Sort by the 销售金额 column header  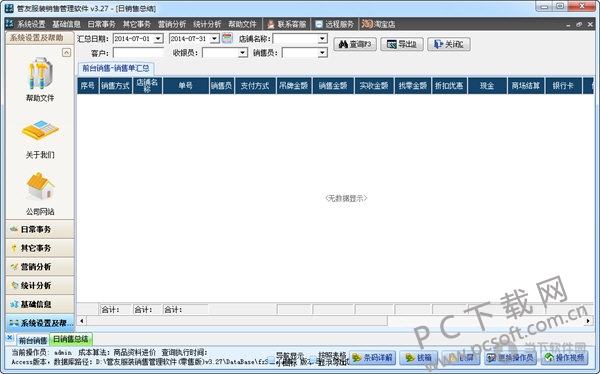(x=333, y=86)
